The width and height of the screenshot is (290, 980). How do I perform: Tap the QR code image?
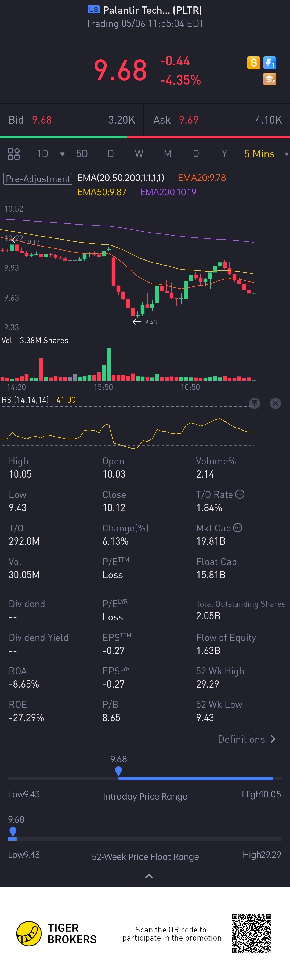[x=252, y=933]
